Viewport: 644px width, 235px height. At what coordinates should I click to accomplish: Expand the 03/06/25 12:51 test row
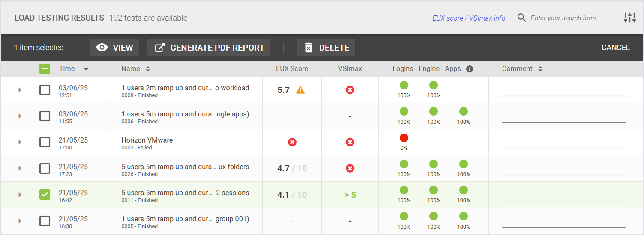[x=20, y=90]
